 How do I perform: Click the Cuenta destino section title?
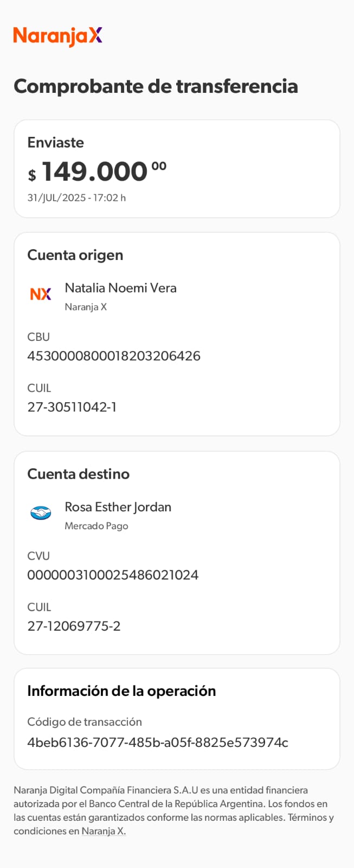(x=79, y=474)
